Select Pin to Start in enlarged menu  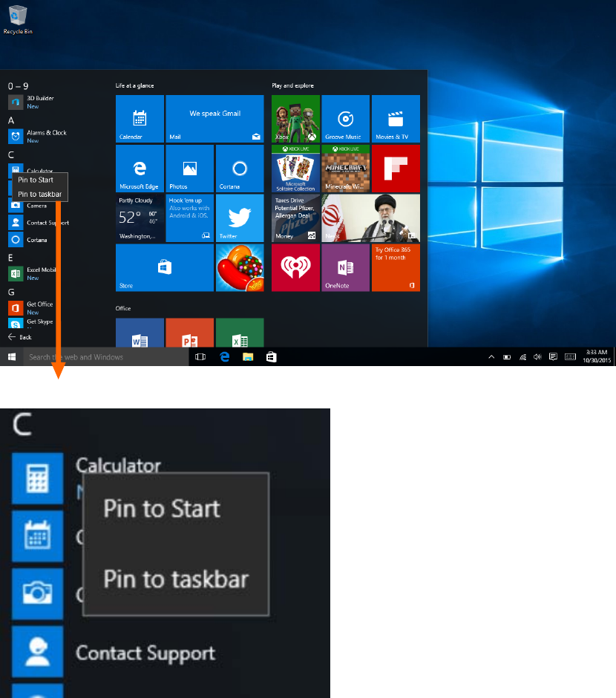[176, 509]
